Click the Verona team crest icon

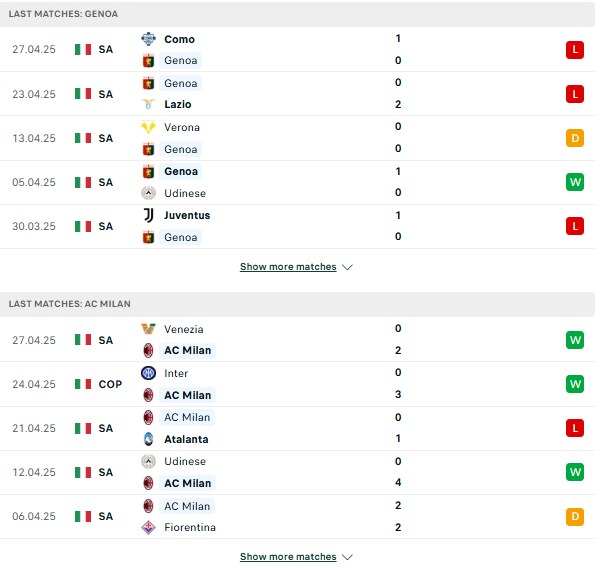tap(148, 127)
